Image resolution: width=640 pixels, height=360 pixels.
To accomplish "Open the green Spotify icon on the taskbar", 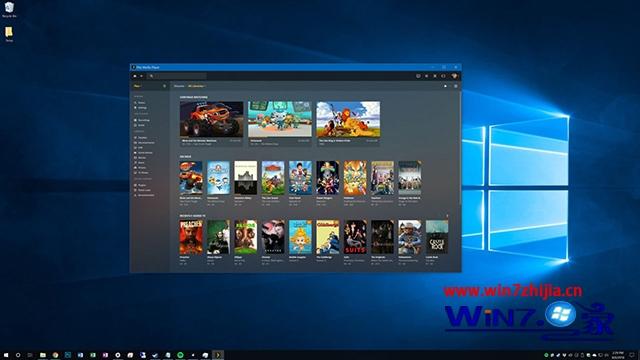I will [180, 355].
